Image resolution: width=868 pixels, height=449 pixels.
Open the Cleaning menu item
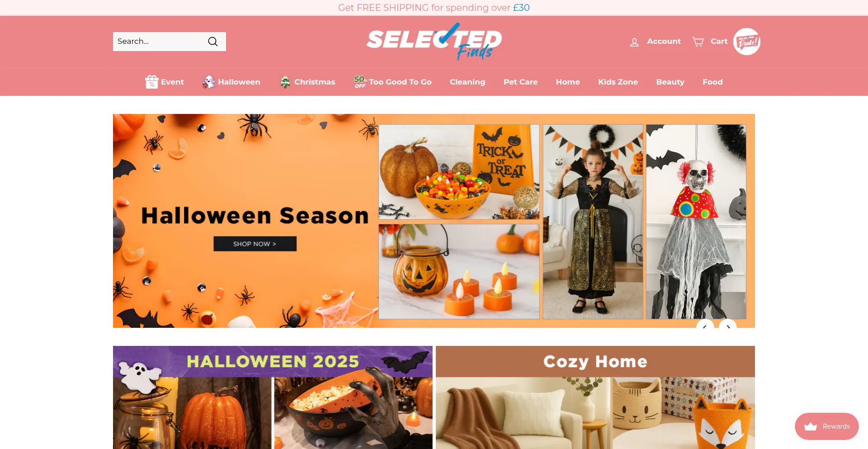(467, 82)
